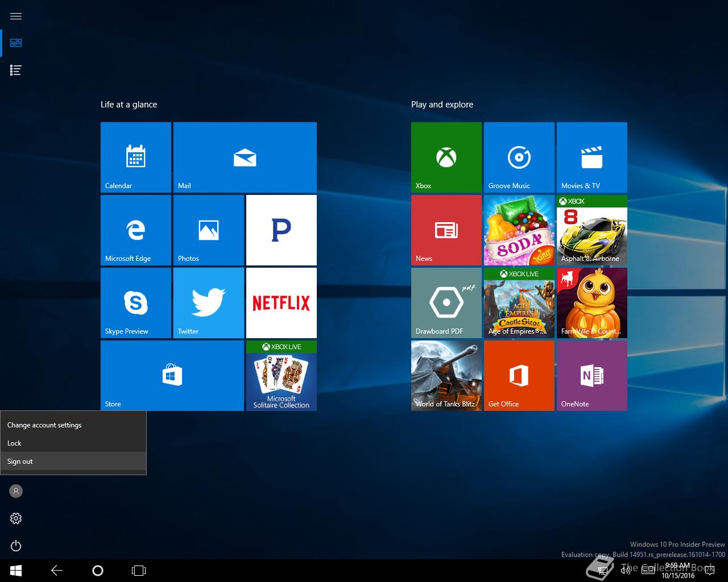Image resolution: width=728 pixels, height=582 pixels.
Task: Open Task View on taskbar
Action: 139,571
